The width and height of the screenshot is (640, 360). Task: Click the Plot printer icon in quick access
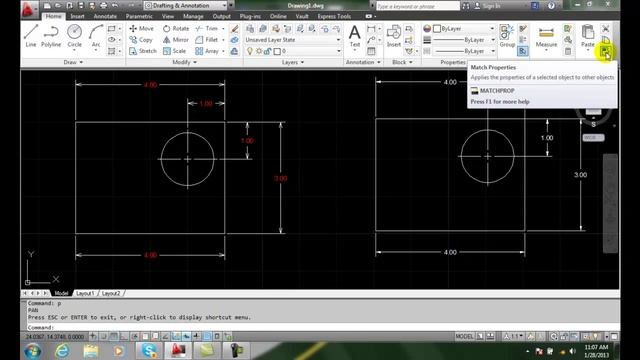tap(103, 6)
